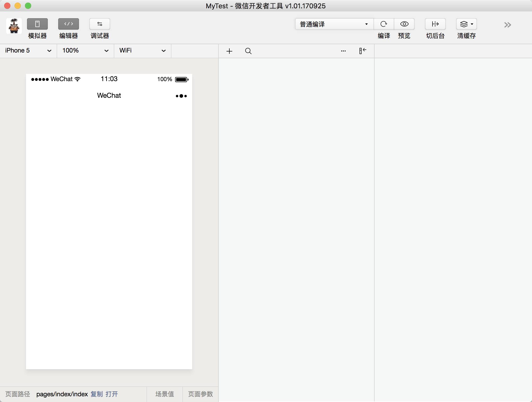Open the WiFi network type dropdown
This screenshot has height=402, width=532.
[x=142, y=51]
